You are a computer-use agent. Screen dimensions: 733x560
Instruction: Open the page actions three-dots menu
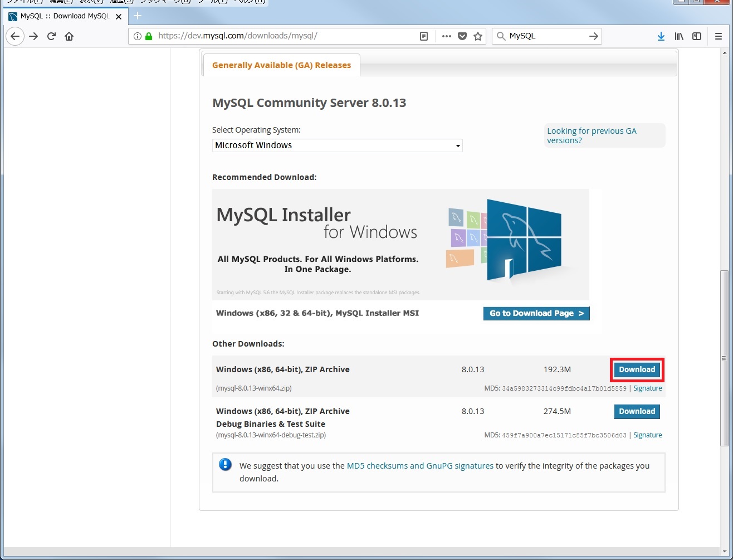(x=446, y=36)
